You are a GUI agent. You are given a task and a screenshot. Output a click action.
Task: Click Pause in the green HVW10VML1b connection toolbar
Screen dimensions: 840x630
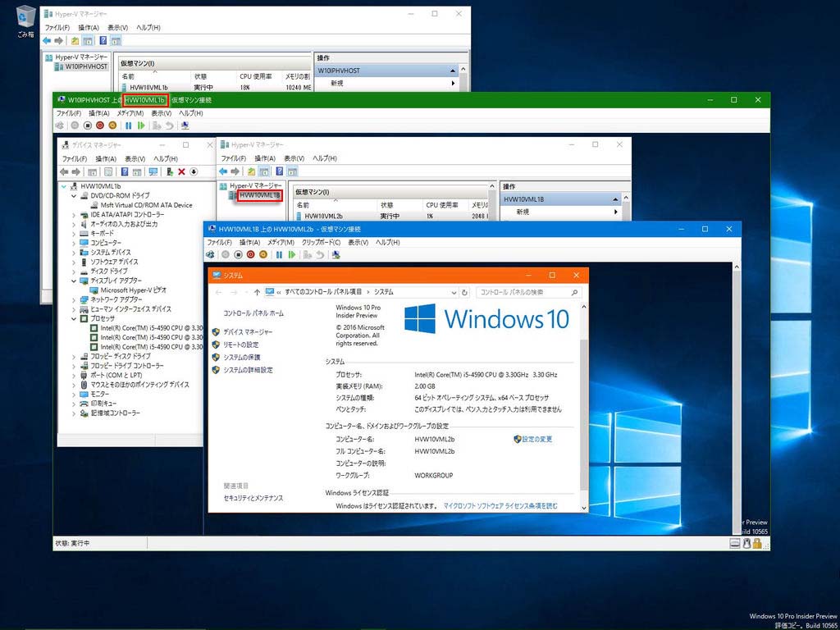pos(129,126)
